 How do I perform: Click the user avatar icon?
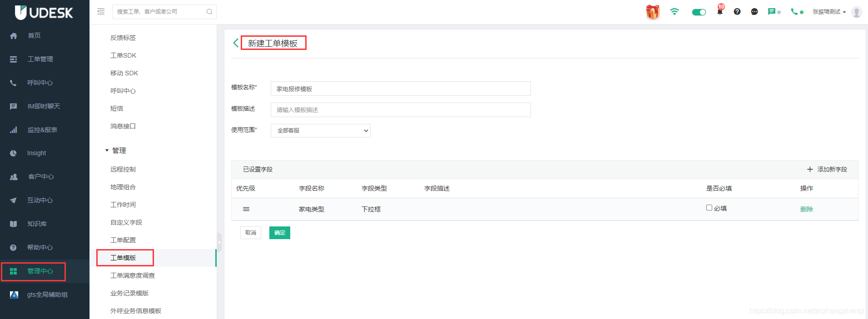[857, 12]
